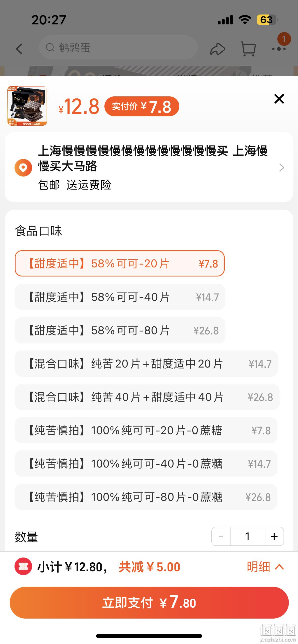
Task: Increase quantity with plus button
Action: pos(274,536)
